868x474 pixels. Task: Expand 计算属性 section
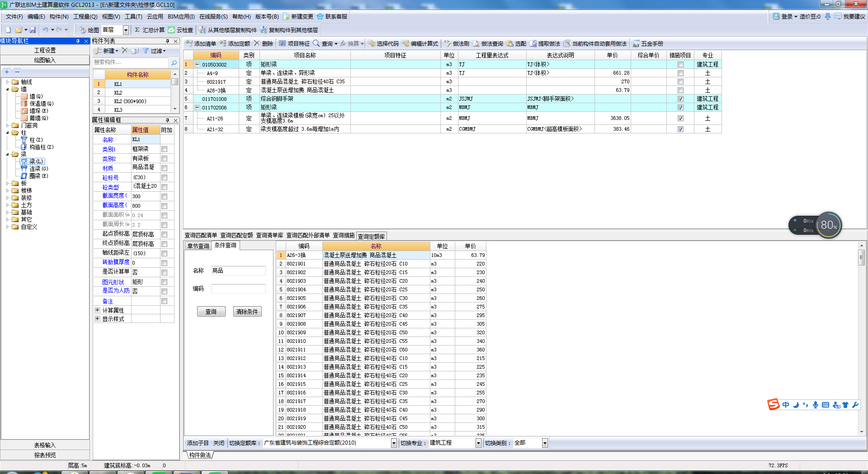(97, 310)
